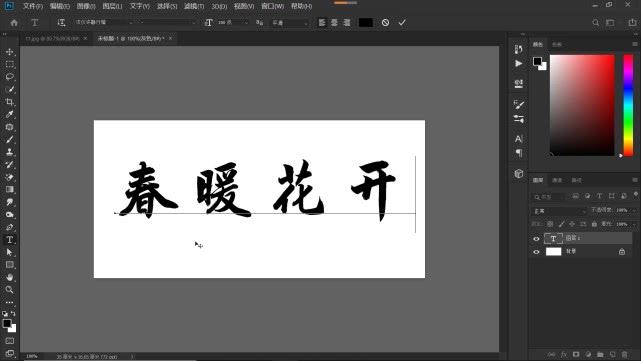Select the Rectangle shape tool

(9, 265)
